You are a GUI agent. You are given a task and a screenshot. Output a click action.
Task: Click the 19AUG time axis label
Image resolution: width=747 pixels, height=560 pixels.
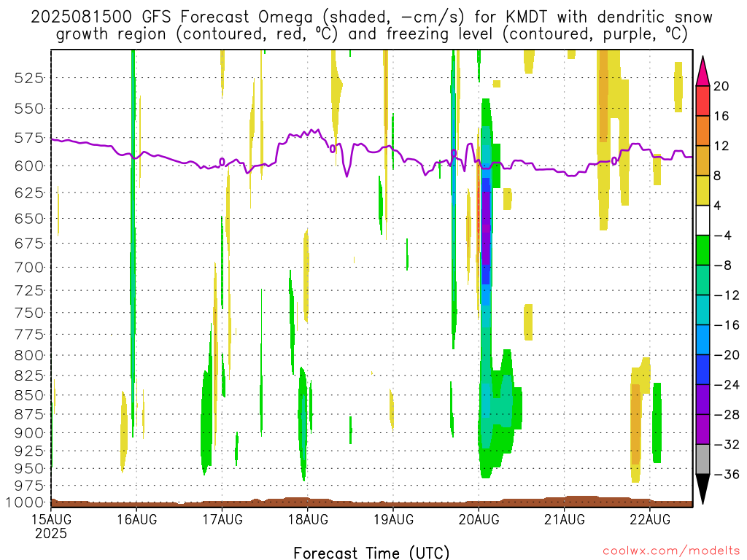point(393,519)
